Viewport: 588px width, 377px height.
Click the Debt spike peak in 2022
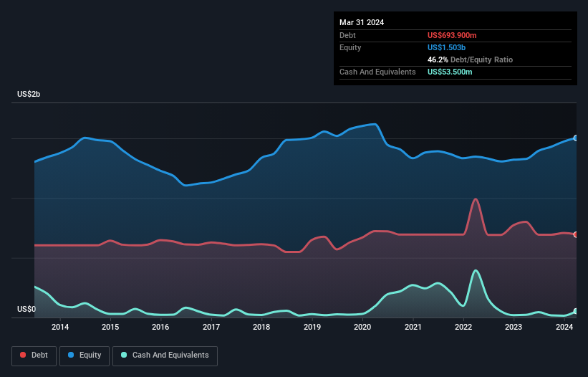476,199
